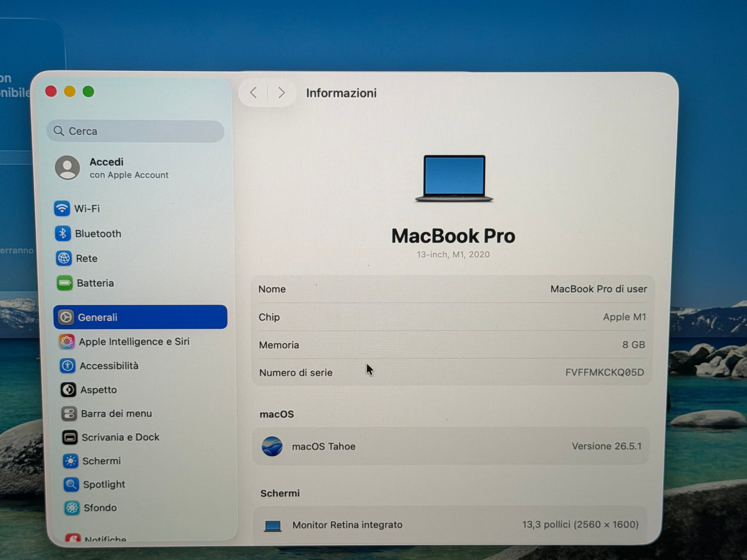Click 'Versione 26.5.1' text
Screen dimensions: 747x560
606,446
